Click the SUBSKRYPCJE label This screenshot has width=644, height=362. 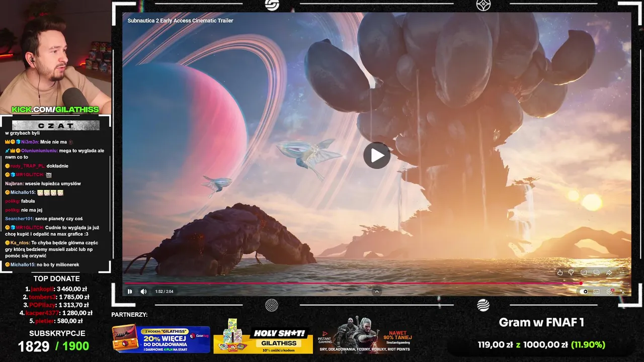tap(57, 333)
